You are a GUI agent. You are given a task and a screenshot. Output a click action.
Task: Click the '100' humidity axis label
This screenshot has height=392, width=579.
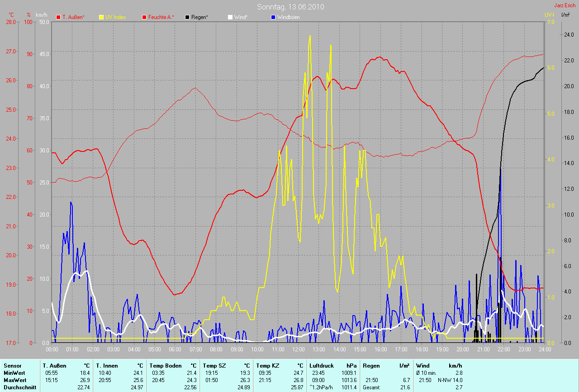pos(28,22)
